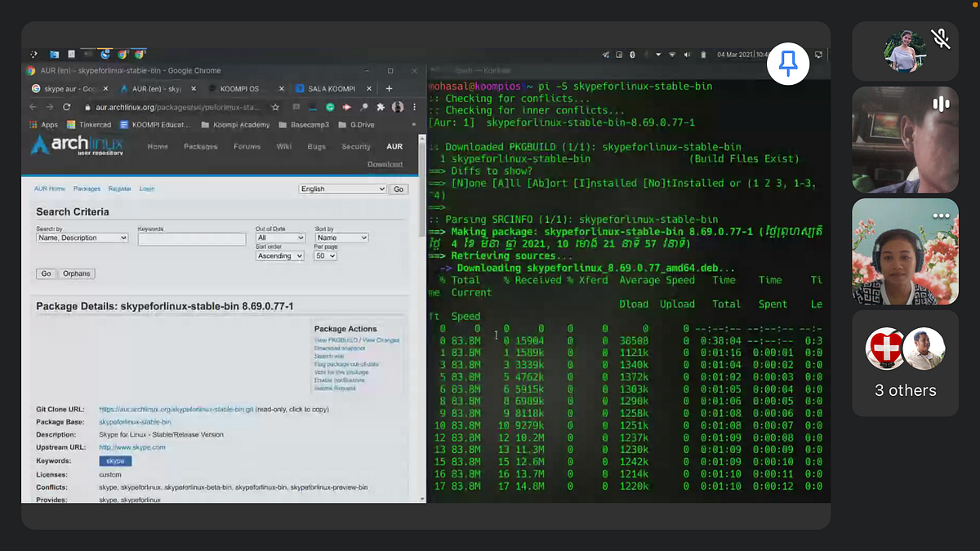Click the Go button in Search Criteria
The image size is (980, 551).
point(46,273)
